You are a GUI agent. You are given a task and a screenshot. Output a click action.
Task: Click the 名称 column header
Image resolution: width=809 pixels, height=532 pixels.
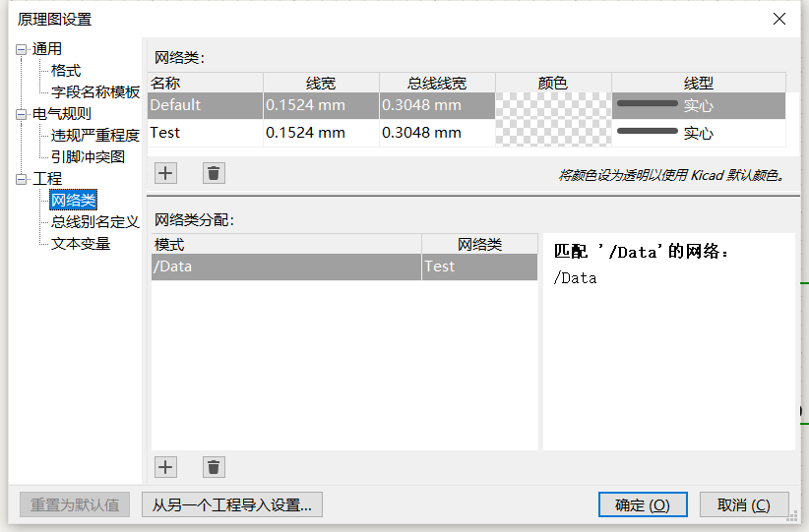click(x=206, y=83)
